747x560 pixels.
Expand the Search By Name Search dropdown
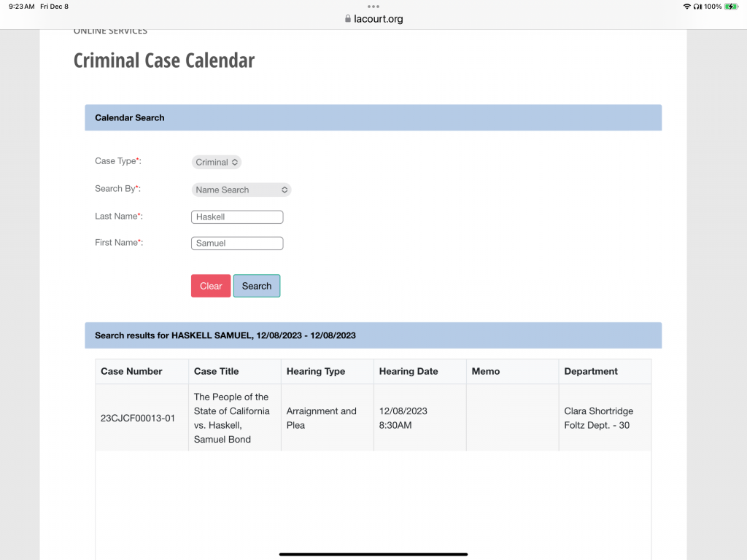[x=241, y=190]
